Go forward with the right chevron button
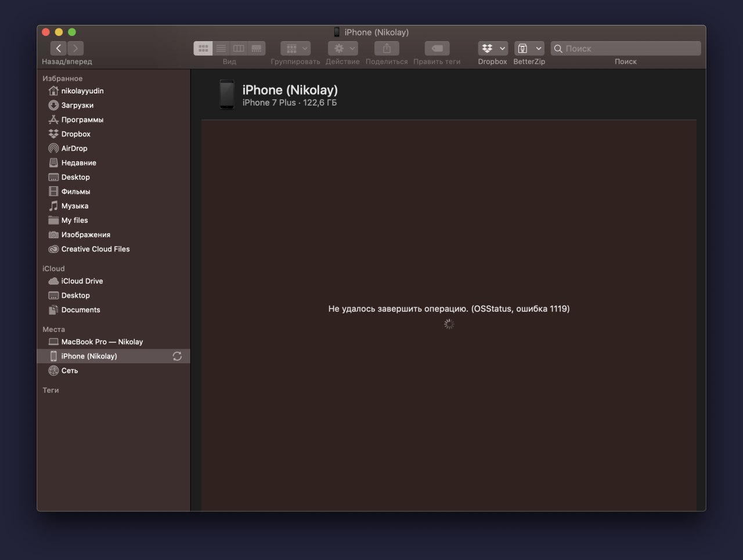The height and width of the screenshot is (560, 743). tap(75, 48)
